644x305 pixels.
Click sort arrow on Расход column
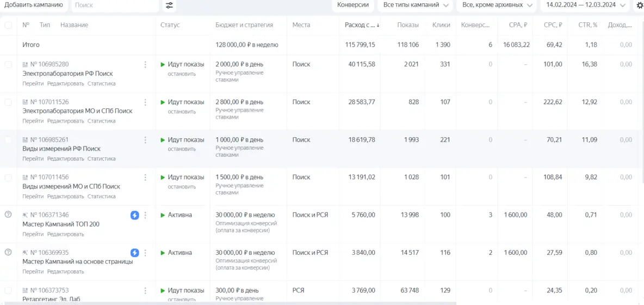[378, 25]
